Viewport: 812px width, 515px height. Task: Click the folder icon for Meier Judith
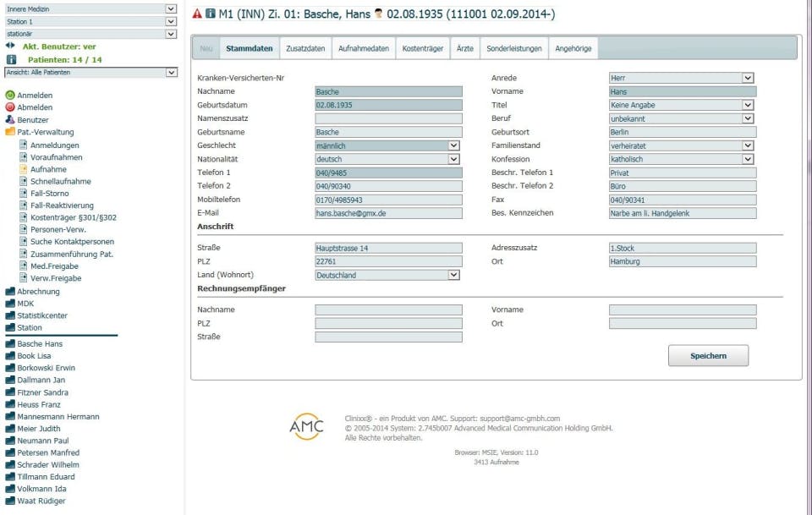(x=10, y=428)
